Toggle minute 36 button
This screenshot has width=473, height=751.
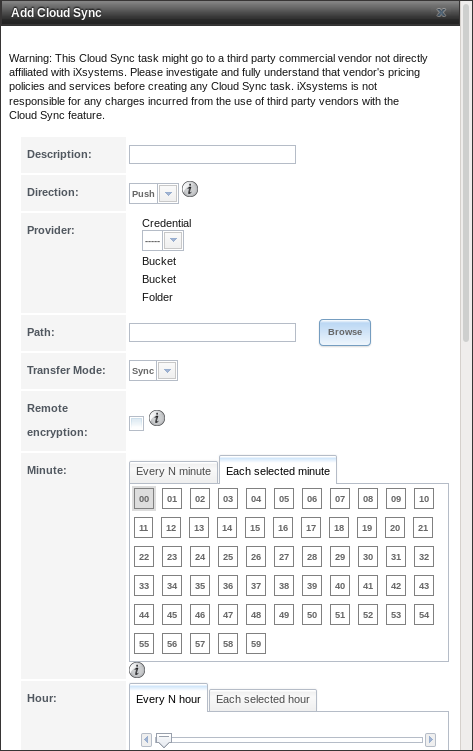pos(228,586)
